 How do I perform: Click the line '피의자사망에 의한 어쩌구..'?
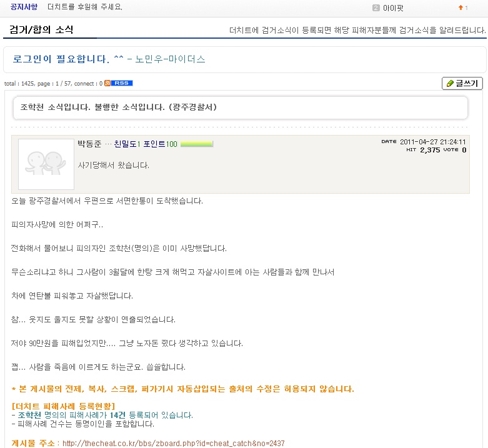57,224
